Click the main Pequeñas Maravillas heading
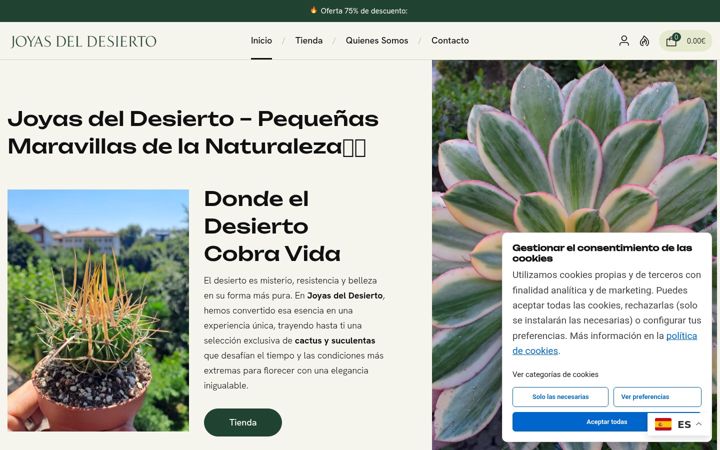This screenshot has width=720, height=450. tap(193, 133)
